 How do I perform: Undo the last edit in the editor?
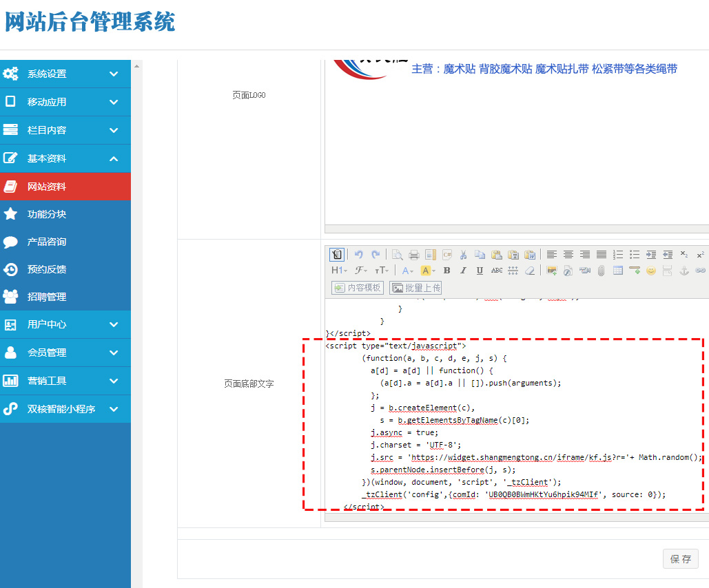tap(359, 255)
